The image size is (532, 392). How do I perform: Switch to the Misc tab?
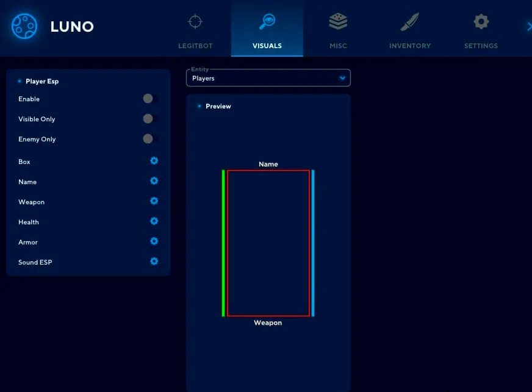pyautogui.click(x=338, y=30)
